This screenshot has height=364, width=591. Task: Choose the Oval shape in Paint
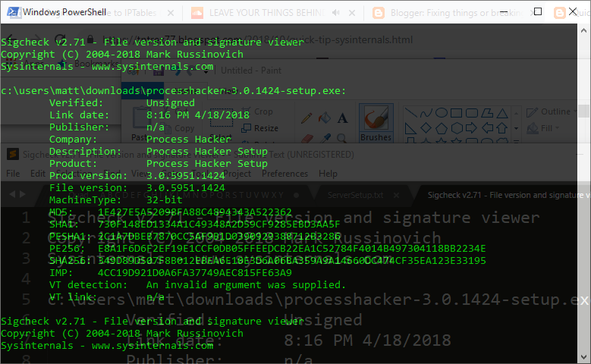[x=442, y=113]
